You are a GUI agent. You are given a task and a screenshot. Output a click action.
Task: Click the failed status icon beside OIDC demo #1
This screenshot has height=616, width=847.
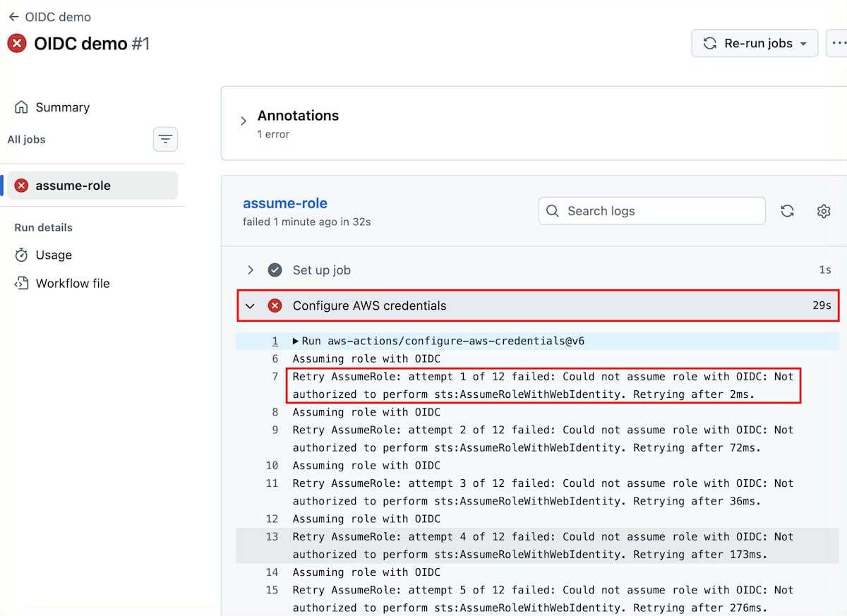(x=17, y=43)
